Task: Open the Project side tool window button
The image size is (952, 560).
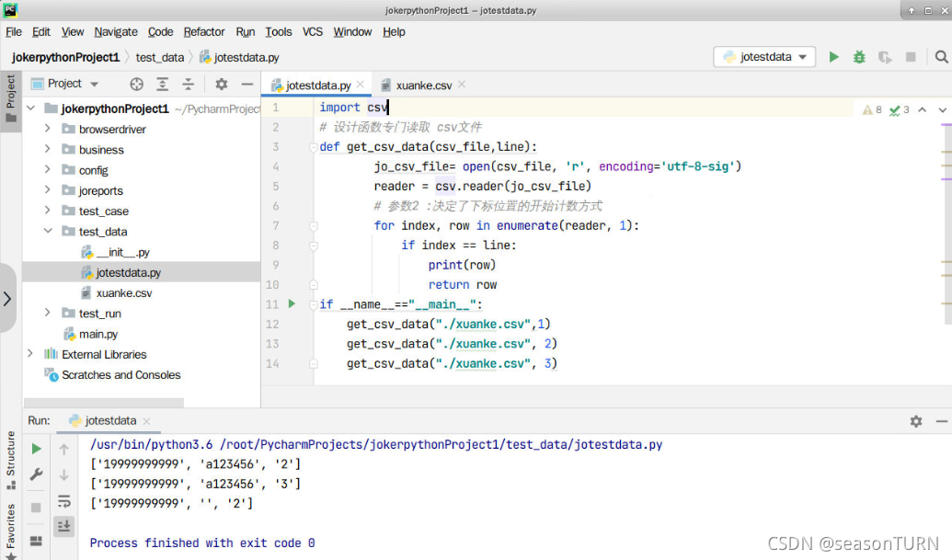Action: 11,99
